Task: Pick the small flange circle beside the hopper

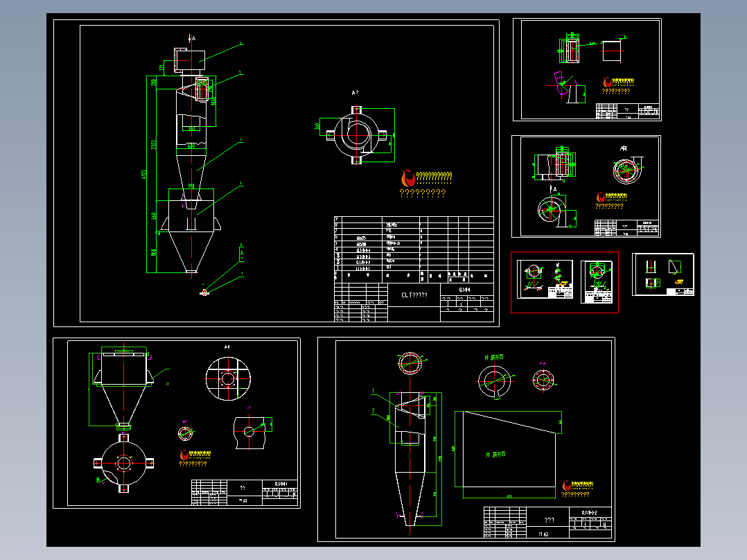Action: point(185,433)
